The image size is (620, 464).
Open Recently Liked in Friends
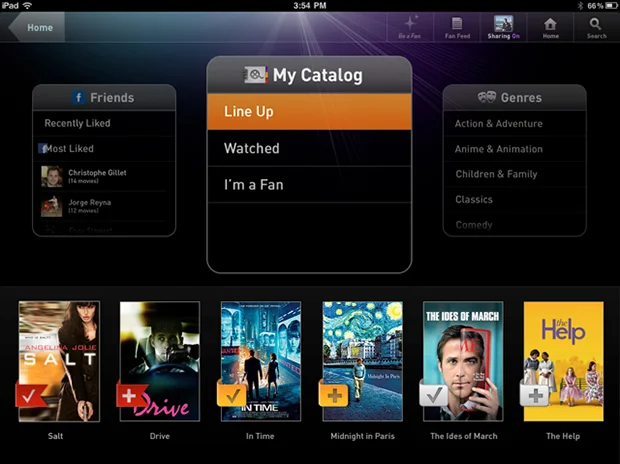point(104,123)
